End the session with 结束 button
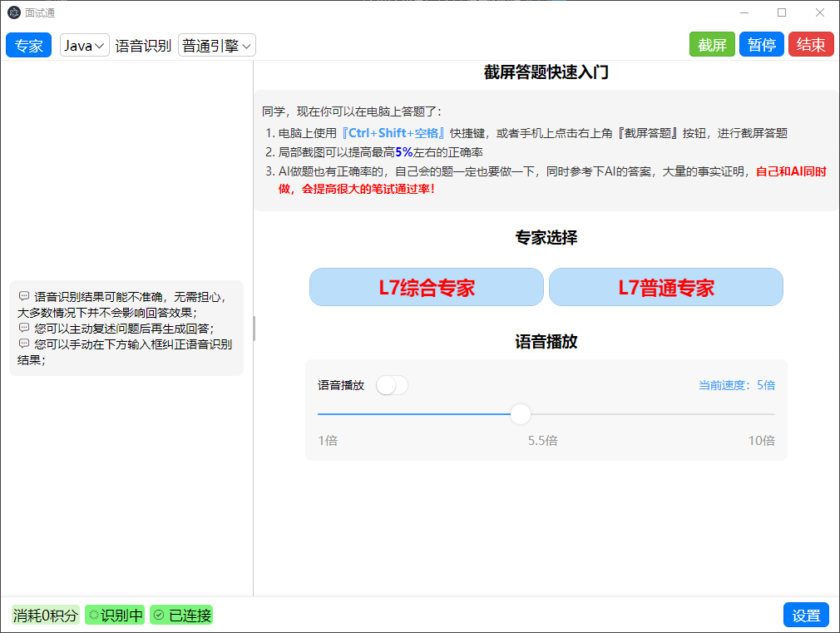 click(811, 44)
